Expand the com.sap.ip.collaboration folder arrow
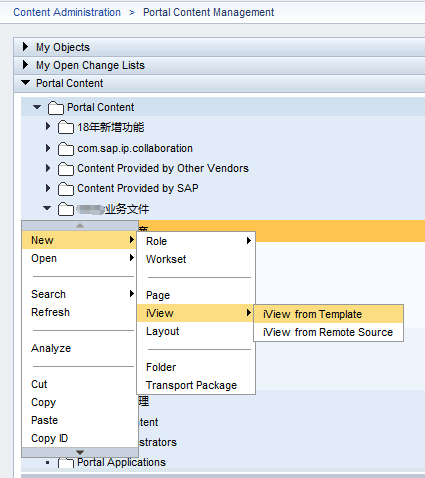The height and width of the screenshot is (478, 425). 48,148
